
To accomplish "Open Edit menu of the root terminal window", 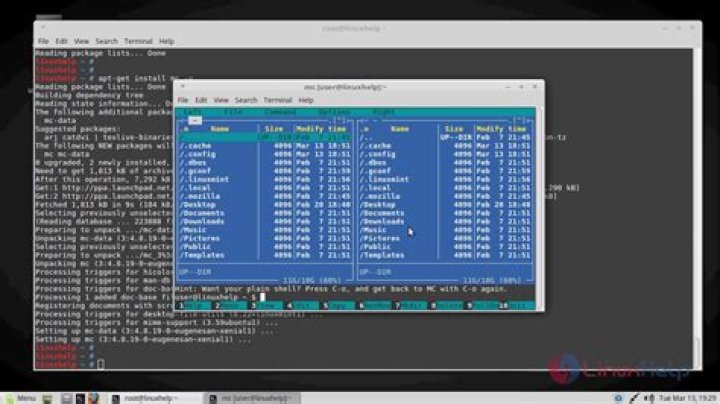I will click(x=62, y=41).
